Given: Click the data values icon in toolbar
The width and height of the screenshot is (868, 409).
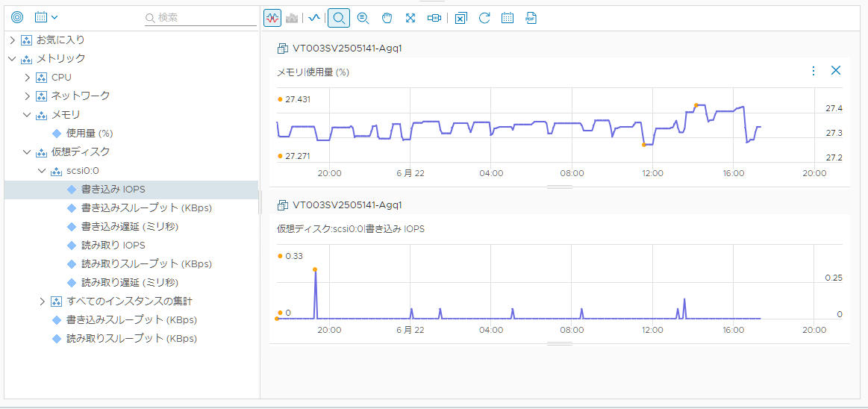Looking at the screenshot, I should click(434, 18).
